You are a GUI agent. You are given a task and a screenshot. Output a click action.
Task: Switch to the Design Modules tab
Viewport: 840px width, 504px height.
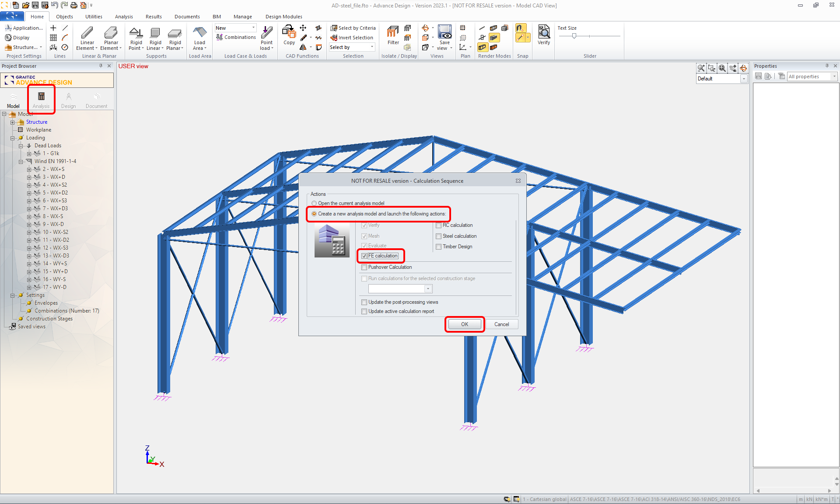click(x=283, y=17)
